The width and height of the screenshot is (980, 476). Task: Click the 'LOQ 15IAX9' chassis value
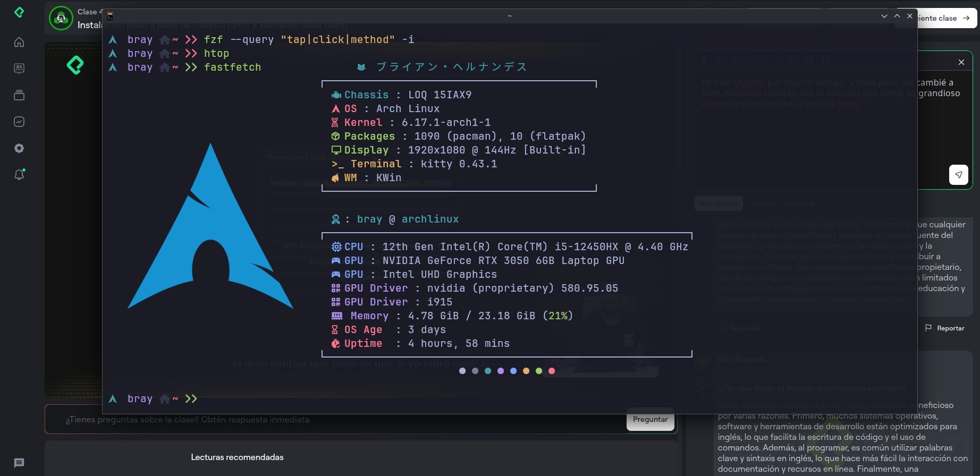point(440,95)
